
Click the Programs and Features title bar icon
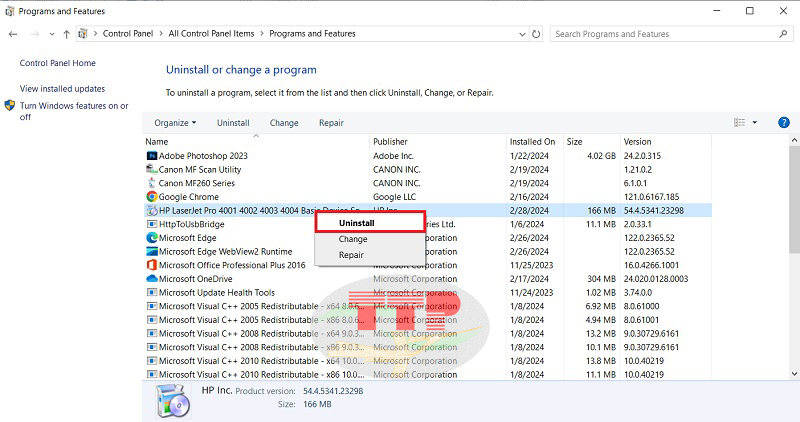tap(9, 11)
